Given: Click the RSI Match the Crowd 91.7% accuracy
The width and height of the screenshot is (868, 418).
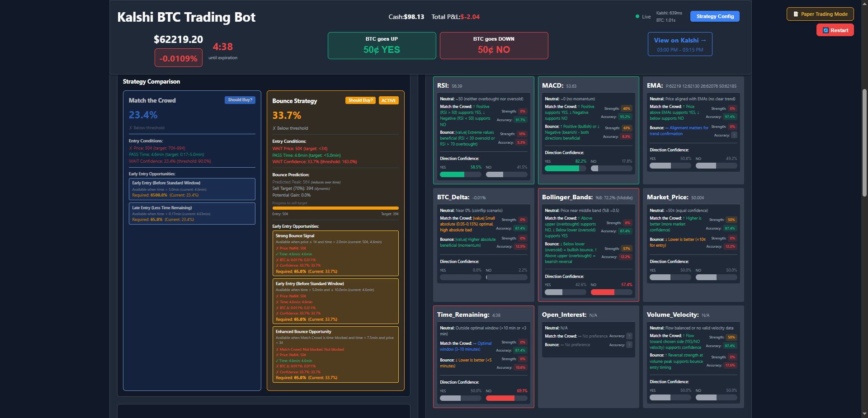Looking at the screenshot, I should tap(520, 120).
